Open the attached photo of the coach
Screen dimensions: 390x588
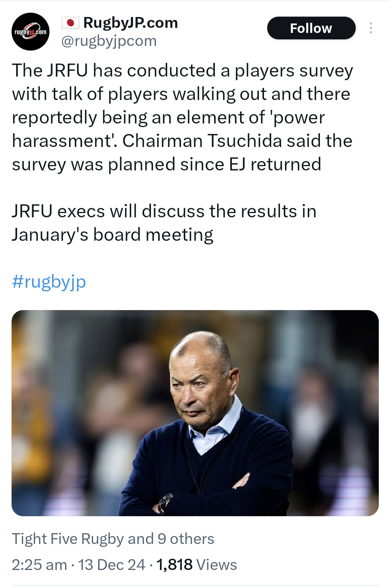(195, 413)
